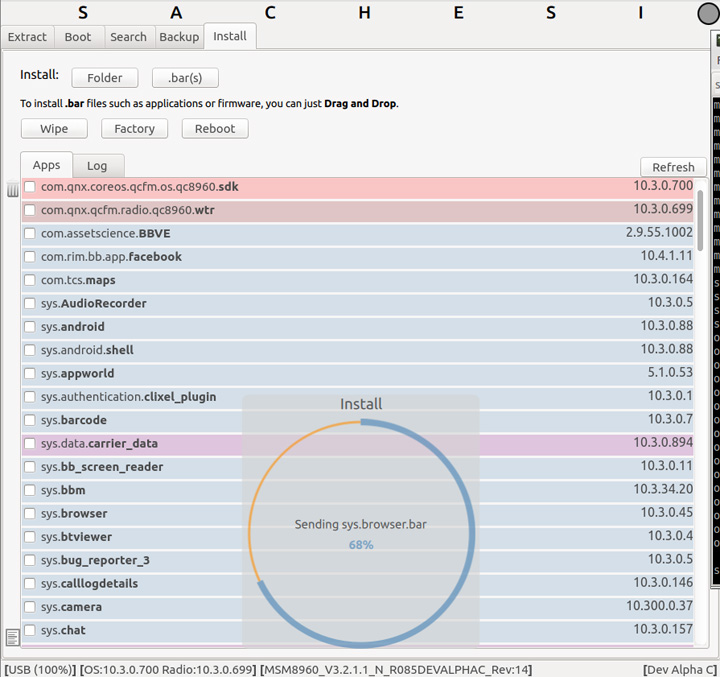Check the sys.barcode checkbox
This screenshot has width=720, height=677.
pos(30,420)
